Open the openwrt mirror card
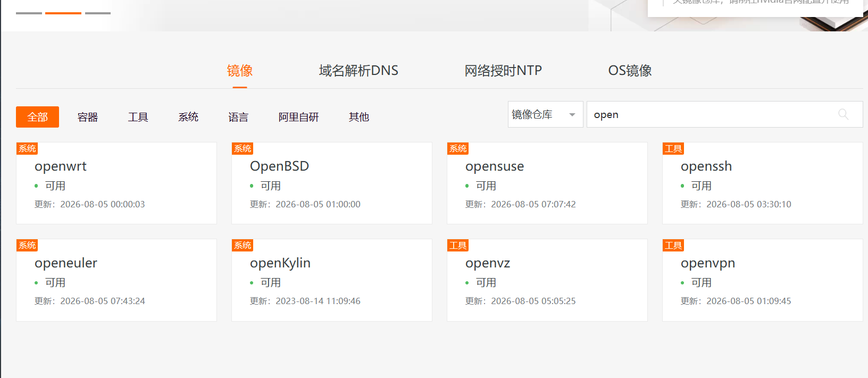The width and height of the screenshot is (868, 378). 116,183
